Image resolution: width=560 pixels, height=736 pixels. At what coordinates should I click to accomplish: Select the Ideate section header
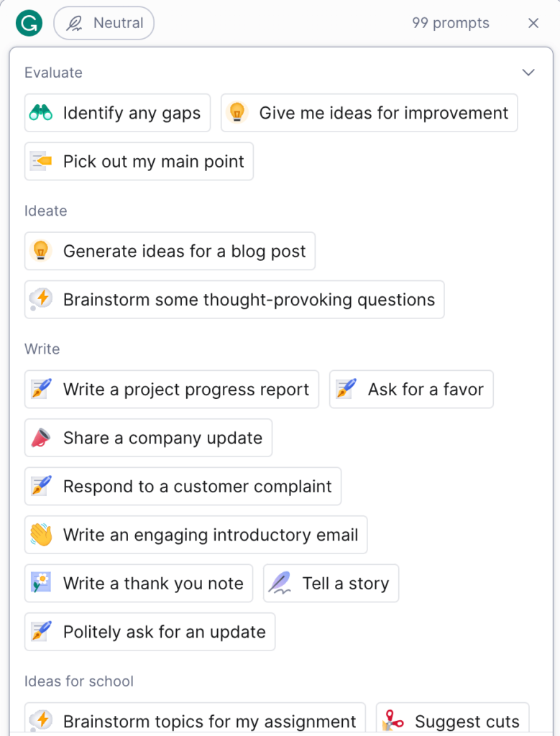point(45,211)
